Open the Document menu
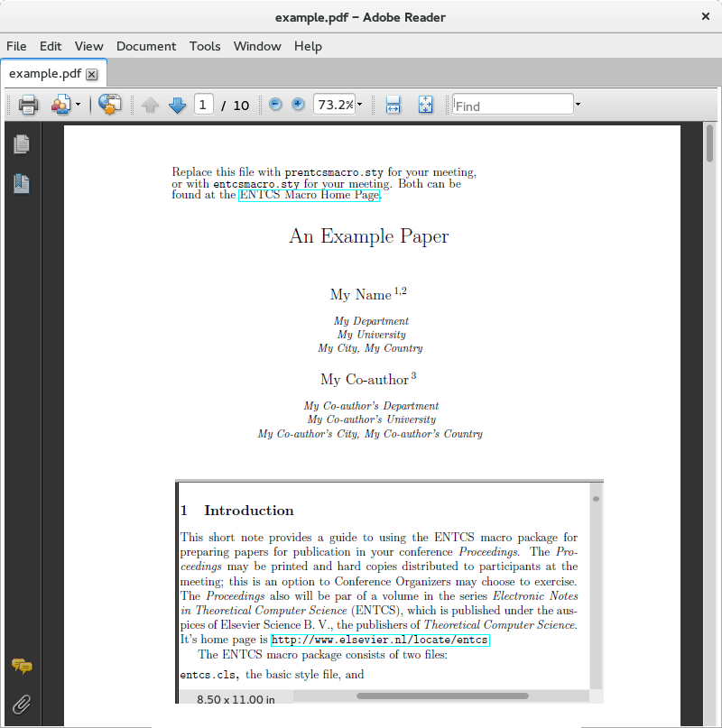The height and width of the screenshot is (728, 722). click(146, 46)
